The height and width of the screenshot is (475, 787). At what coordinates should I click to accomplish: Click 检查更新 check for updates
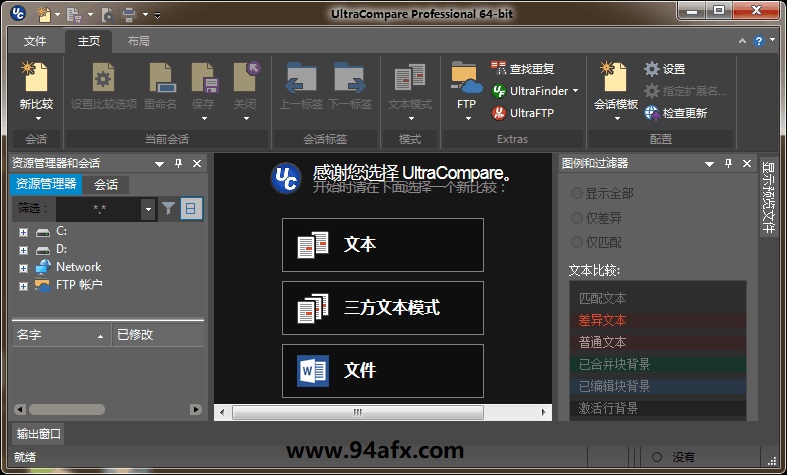click(676, 113)
